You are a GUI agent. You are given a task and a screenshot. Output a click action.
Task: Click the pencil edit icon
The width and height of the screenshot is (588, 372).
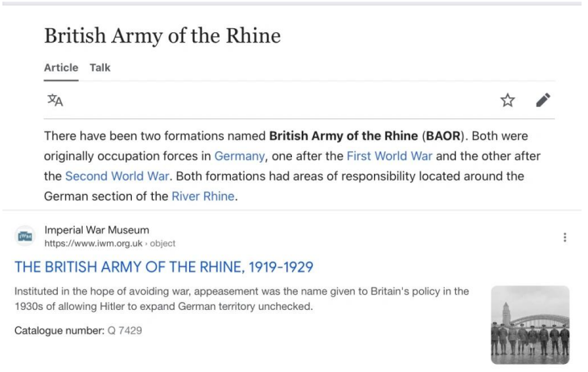[x=543, y=101]
